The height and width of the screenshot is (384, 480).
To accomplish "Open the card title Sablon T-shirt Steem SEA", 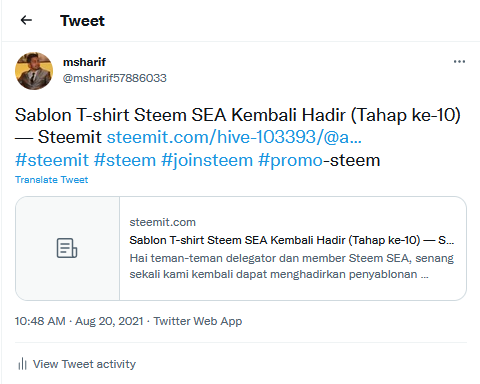I will click(292, 240).
